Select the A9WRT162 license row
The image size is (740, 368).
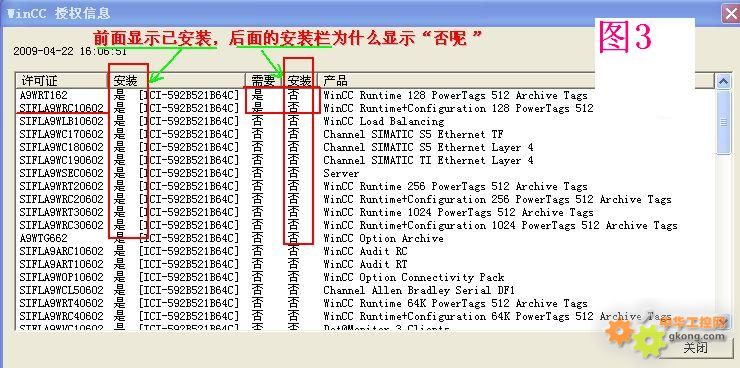[x=365, y=95]
